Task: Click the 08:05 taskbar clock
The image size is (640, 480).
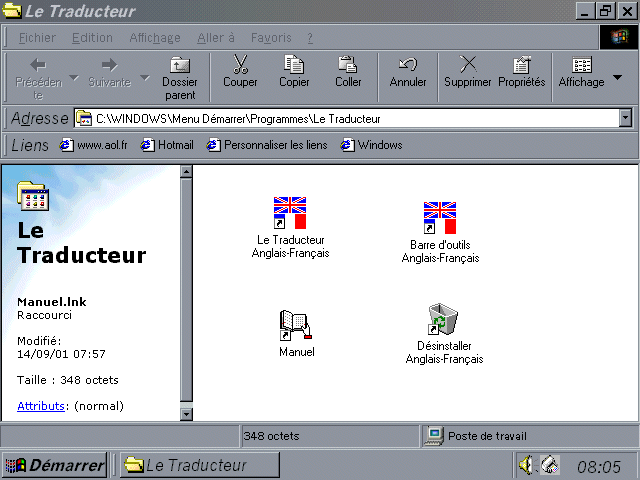Action: pyautogui.click(x=598, y=467)
